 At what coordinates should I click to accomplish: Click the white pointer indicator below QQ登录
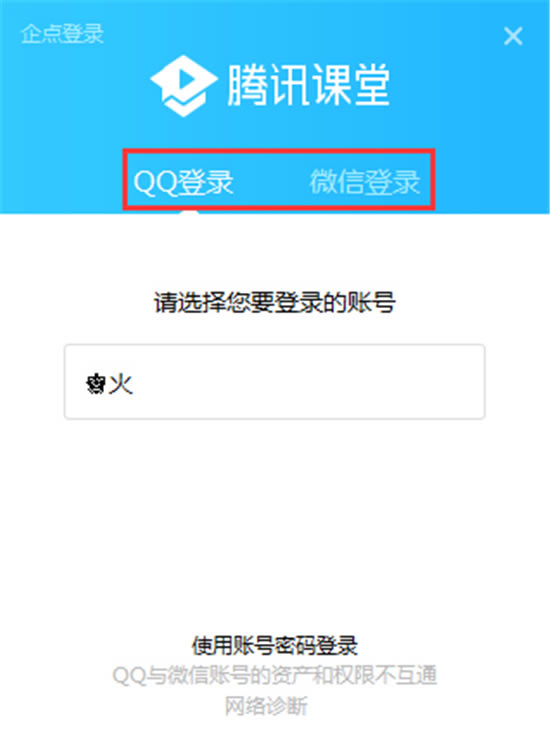tap(189, 212)
